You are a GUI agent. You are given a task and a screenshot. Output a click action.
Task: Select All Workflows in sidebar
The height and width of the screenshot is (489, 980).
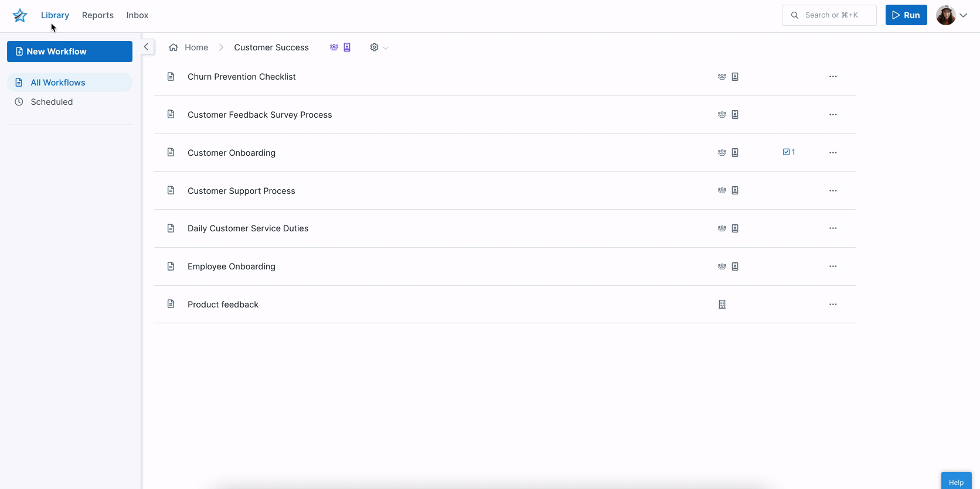pos(70,83)
